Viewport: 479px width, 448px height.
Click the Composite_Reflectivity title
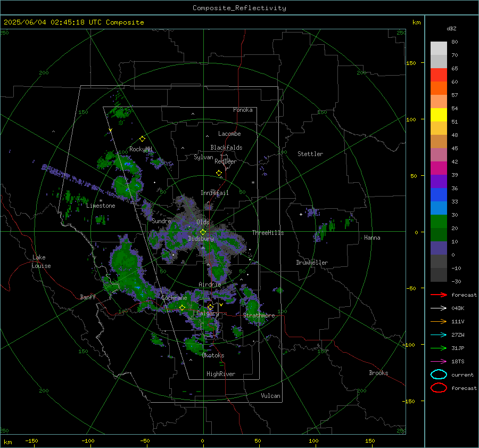pyautogui.click(x=239, y=8)
